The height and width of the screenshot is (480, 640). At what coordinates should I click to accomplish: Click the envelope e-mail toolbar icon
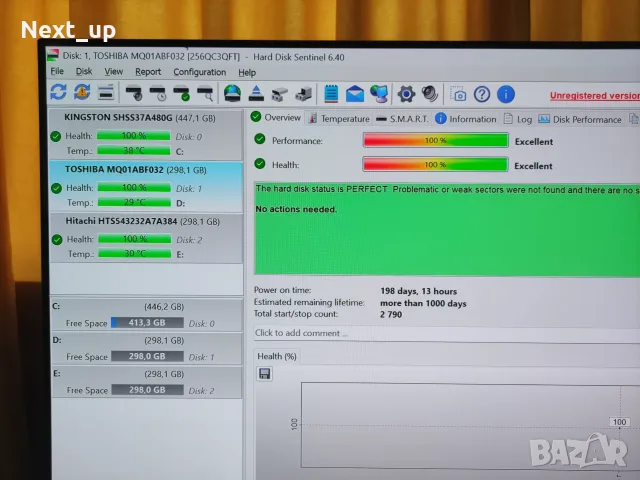tap(355, 94)
